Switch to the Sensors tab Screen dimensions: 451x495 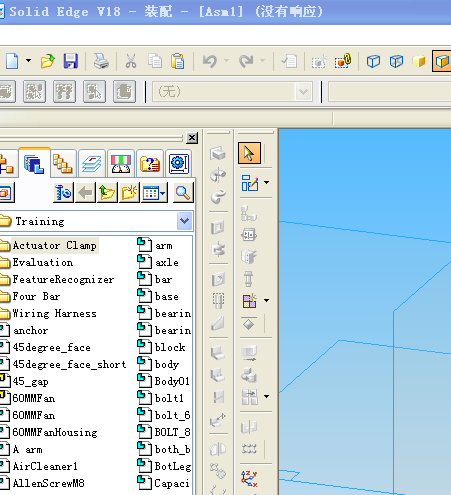point(121,164)
